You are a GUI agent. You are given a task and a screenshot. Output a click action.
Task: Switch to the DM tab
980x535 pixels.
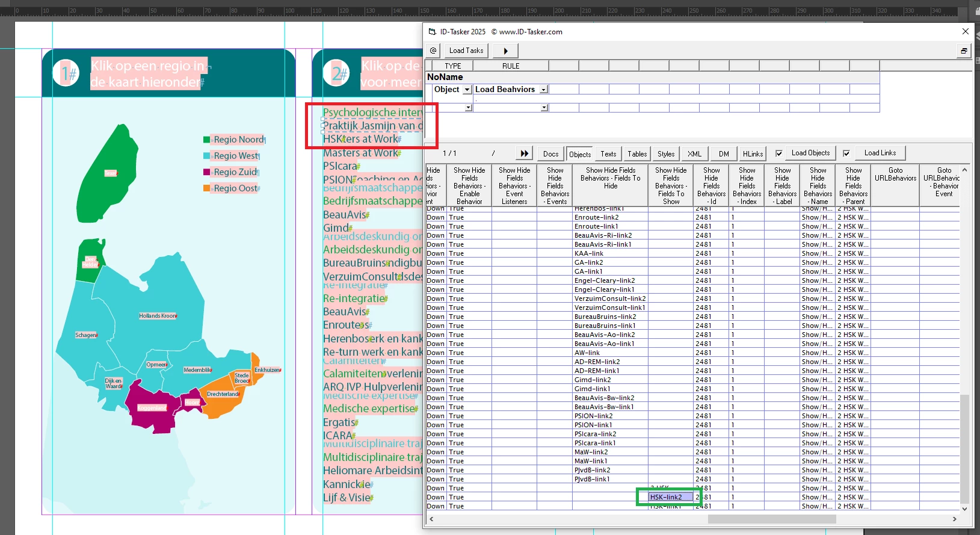[x=724, y=154]
